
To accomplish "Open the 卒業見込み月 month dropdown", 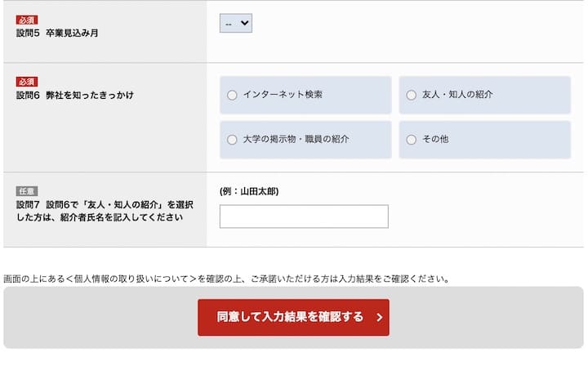I will pyautogui.click(x=235, y=24).
